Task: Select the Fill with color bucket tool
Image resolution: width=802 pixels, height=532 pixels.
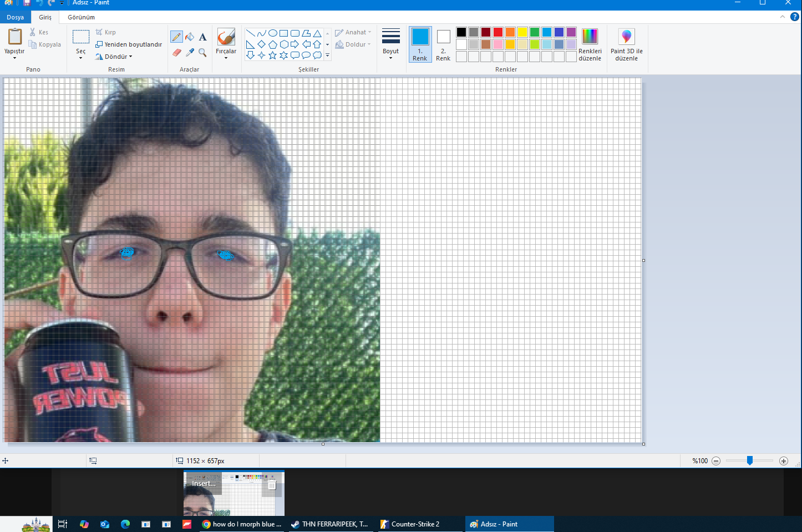Action: pos(190,37)
